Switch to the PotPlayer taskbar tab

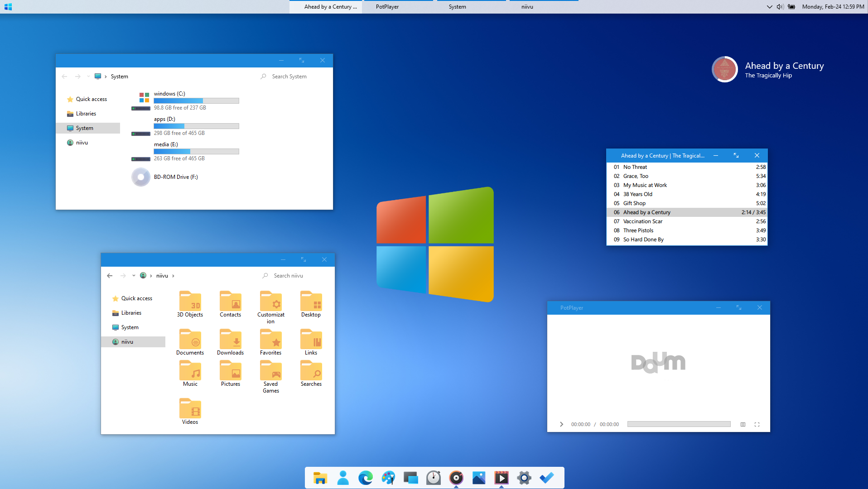click(x=386, y=6)
